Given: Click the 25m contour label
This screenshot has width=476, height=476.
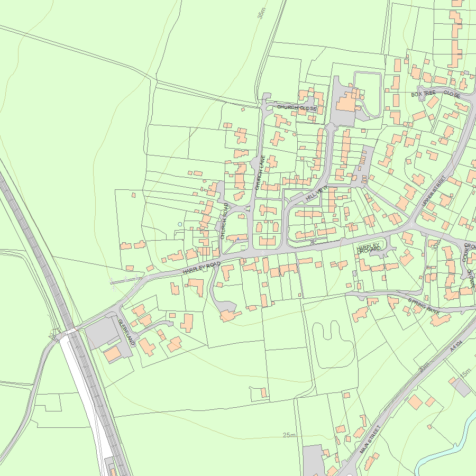Looking at the screenshot, I should (x=289, y=435).
